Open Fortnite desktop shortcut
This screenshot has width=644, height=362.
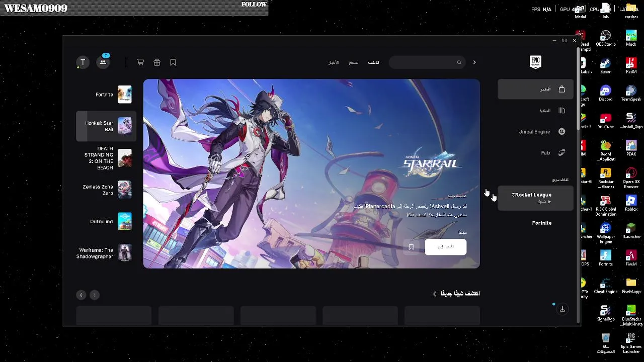point(606,258)
